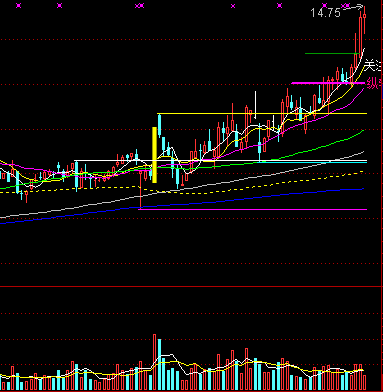Select the thick magenta horizontal line
383x392 pixels.
(x=328, y=83)
